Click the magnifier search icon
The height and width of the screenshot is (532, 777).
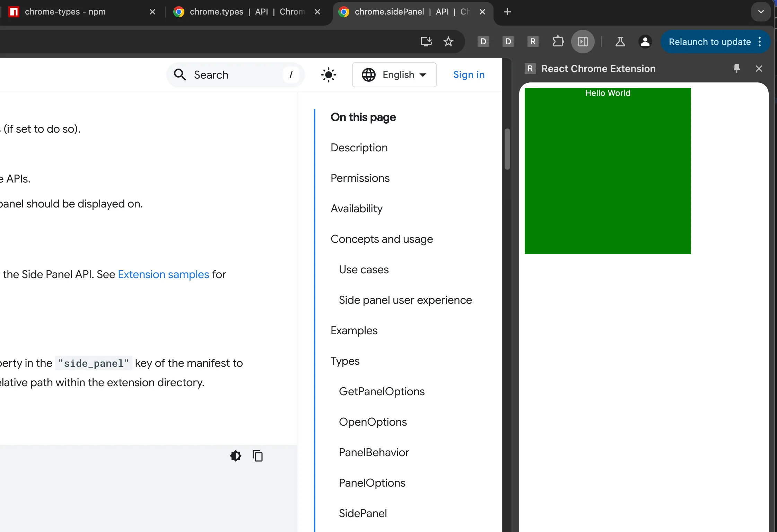coord(180,74)
